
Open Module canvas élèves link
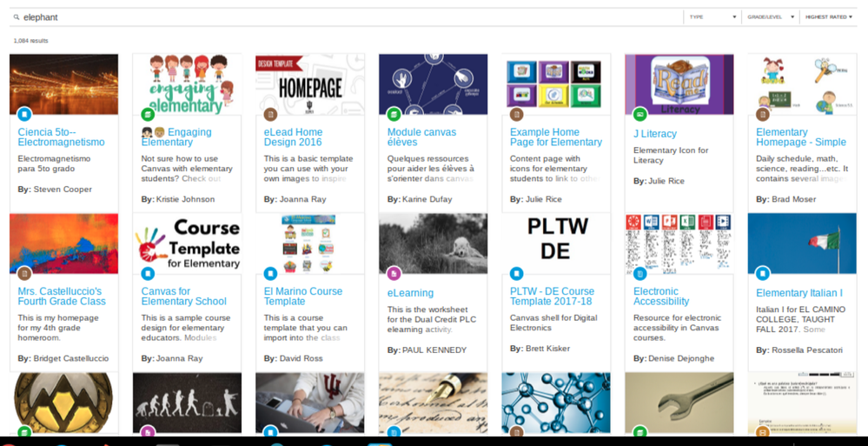421,136
